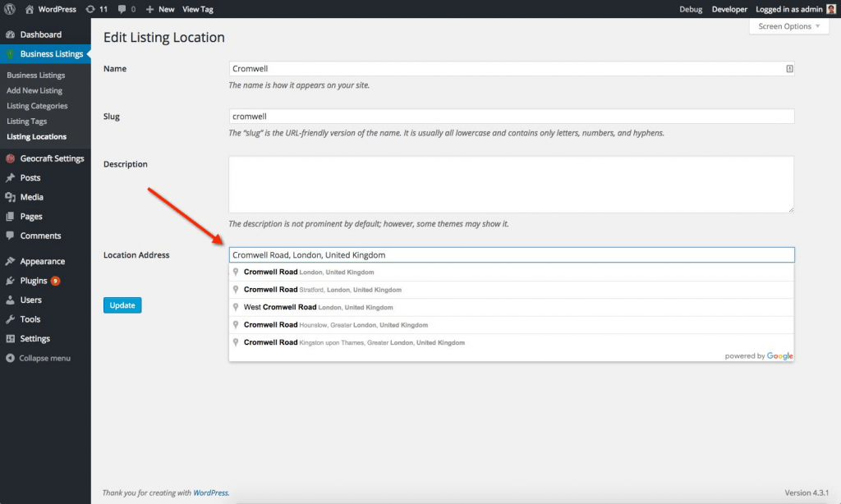This screenshot has height=504, width=841.
Task: Click the WordPress logo icon in admin bar
Action: pyautogui.click(x=10, y=9)
